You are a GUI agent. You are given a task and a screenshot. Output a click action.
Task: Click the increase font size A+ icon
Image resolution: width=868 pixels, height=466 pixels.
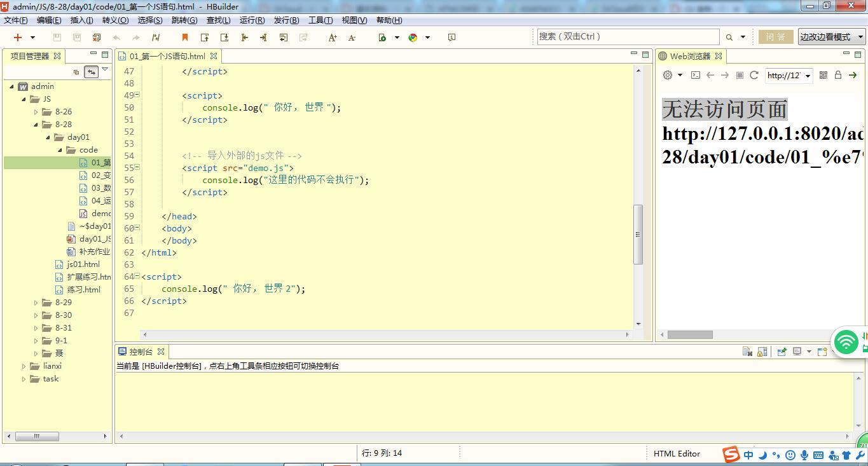333,38
